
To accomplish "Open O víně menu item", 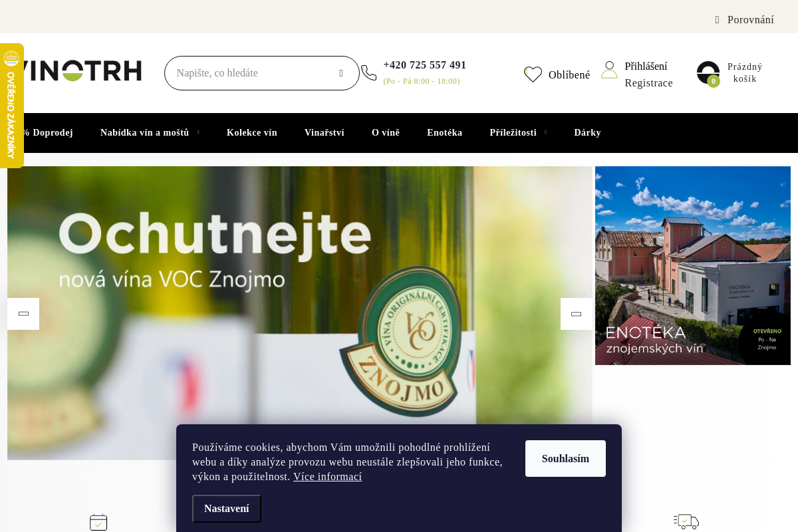I will (x=386, y=132).
